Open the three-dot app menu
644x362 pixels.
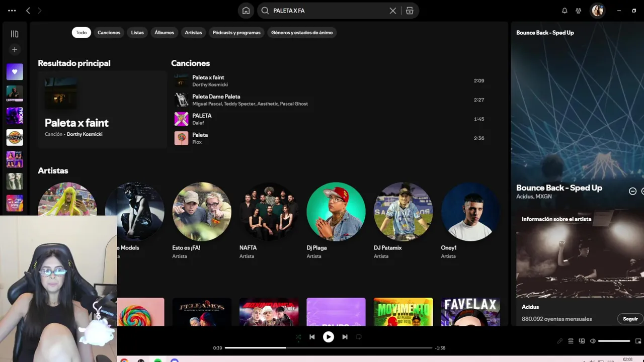[x=12, y=11]
